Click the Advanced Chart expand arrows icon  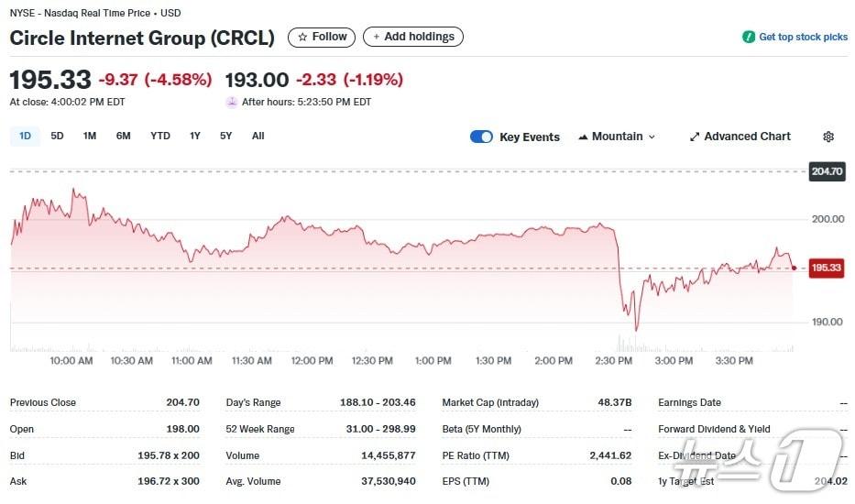click(x=695, y=137)
